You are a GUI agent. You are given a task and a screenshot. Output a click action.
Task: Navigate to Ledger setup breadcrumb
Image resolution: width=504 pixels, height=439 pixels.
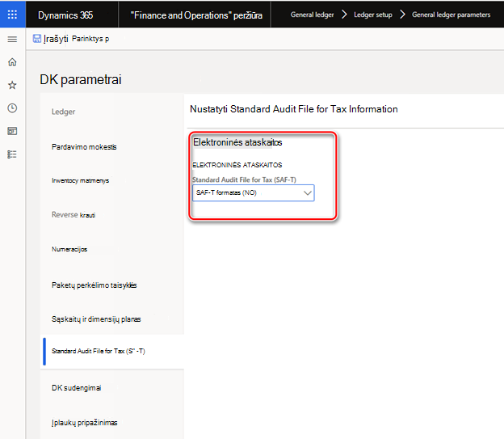point(373,15)
